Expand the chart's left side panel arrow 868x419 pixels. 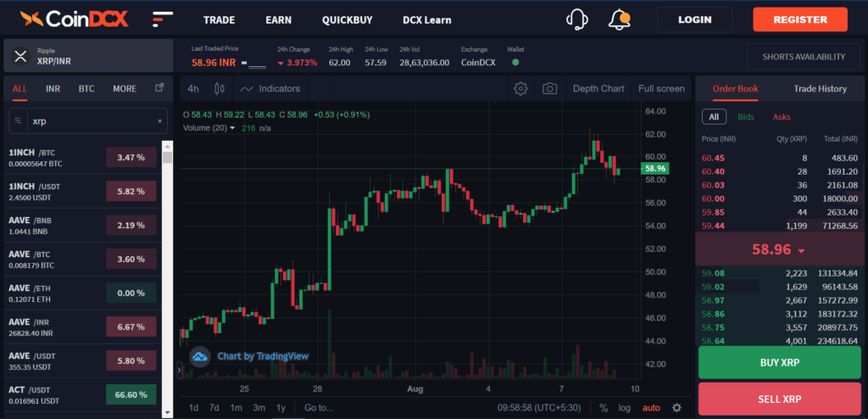179,370
